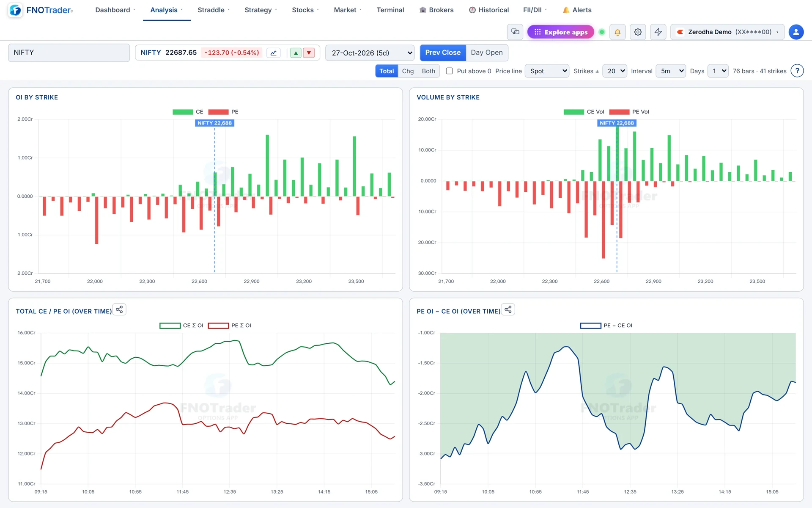This screenshot has width=812, height=508.
Task: Open the expiry date 27-Oct-2026 dropdown
Action: tap(370, 53)
